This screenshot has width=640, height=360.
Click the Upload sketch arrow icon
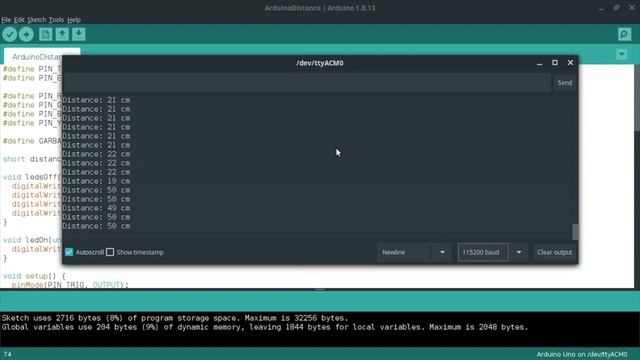(26, 34)
